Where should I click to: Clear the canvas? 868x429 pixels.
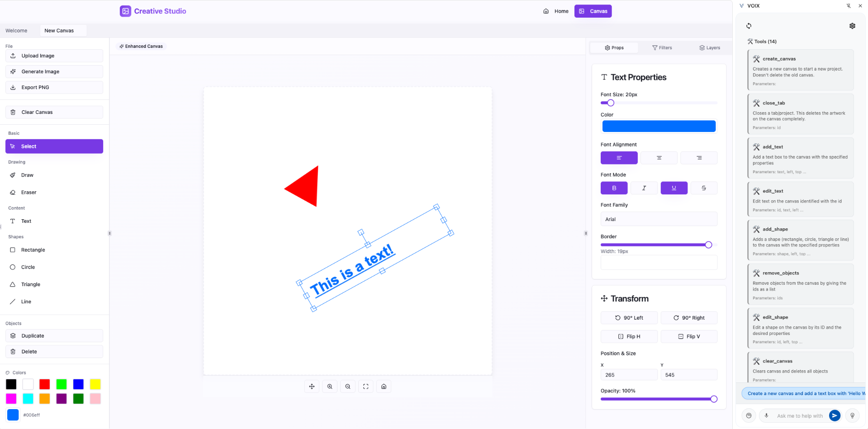coord(54,112)
